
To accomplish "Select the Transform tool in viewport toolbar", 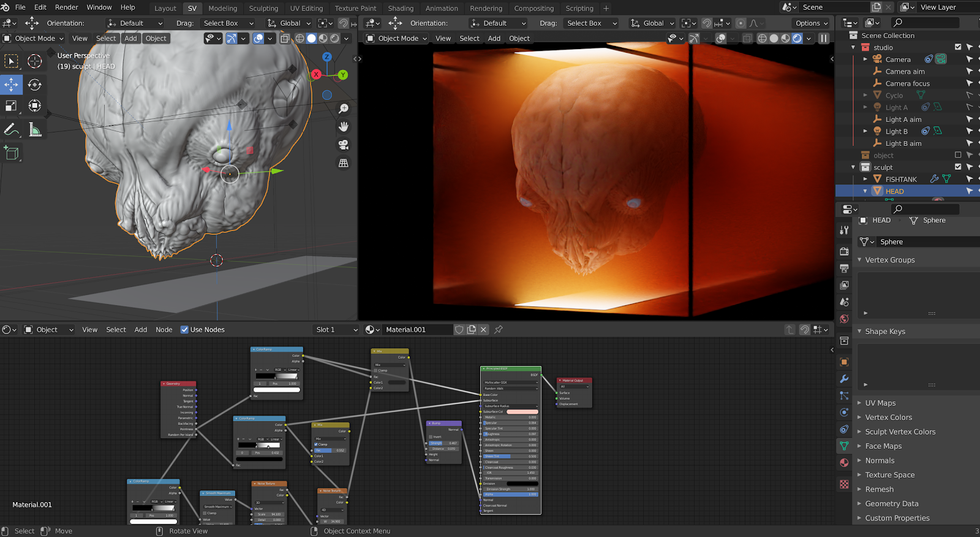I will click(x=35, y=106).
